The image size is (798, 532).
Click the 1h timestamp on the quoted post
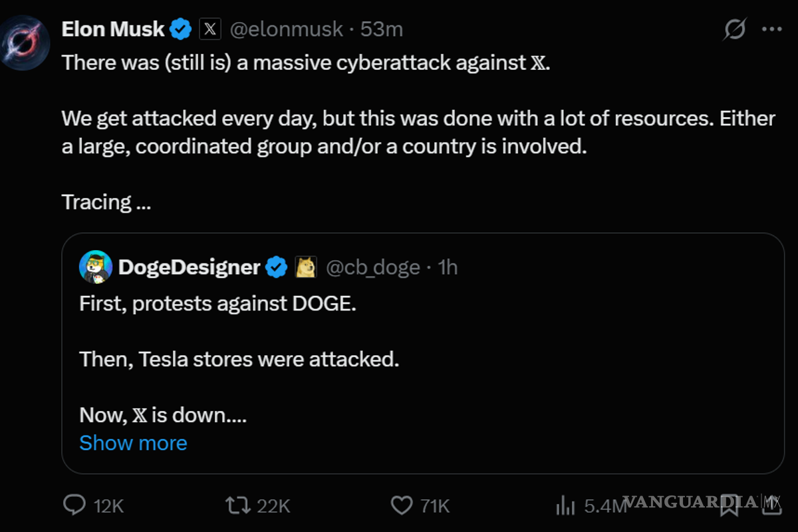446,266
